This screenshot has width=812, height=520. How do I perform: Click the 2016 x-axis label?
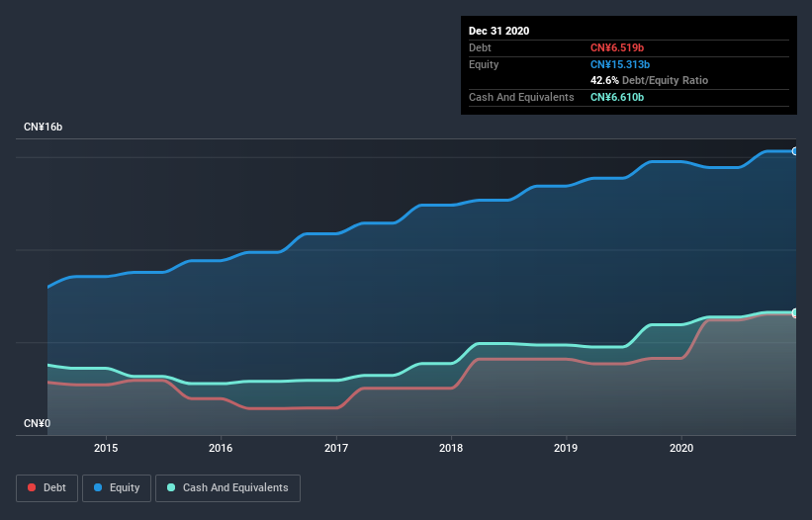(x=221, y=448)
